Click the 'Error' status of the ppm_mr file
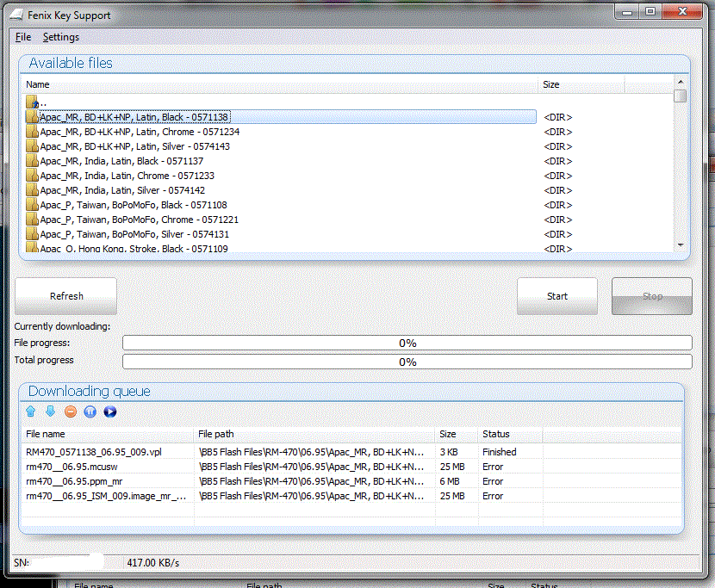 [493, 481]
